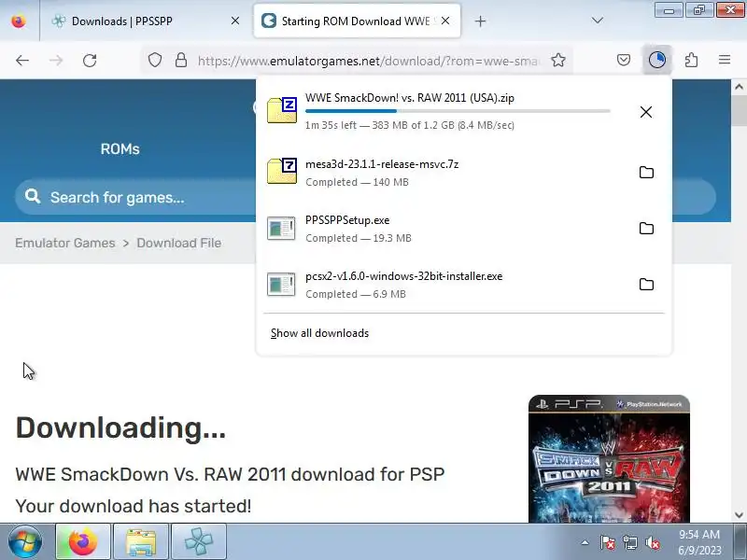Open a new tab with plus button
This screenshot has height=560, width=747.
click(x=480, y=21)
